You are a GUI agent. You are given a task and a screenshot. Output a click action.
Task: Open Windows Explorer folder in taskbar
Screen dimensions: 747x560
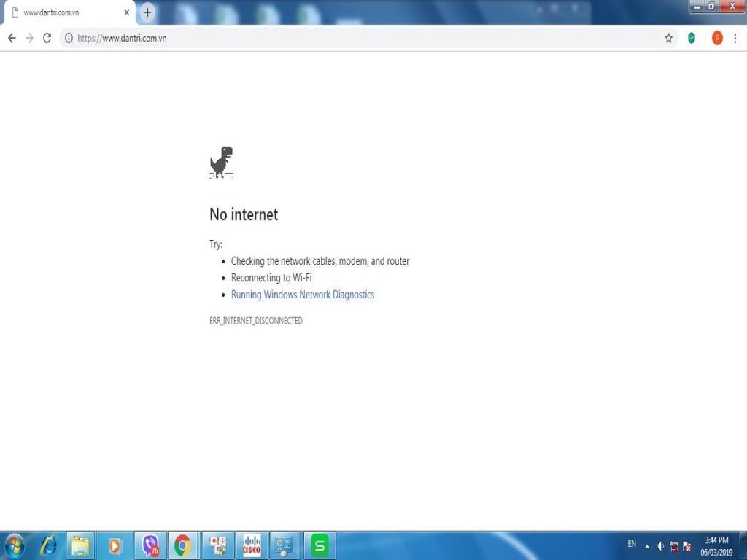coord(81,545)
